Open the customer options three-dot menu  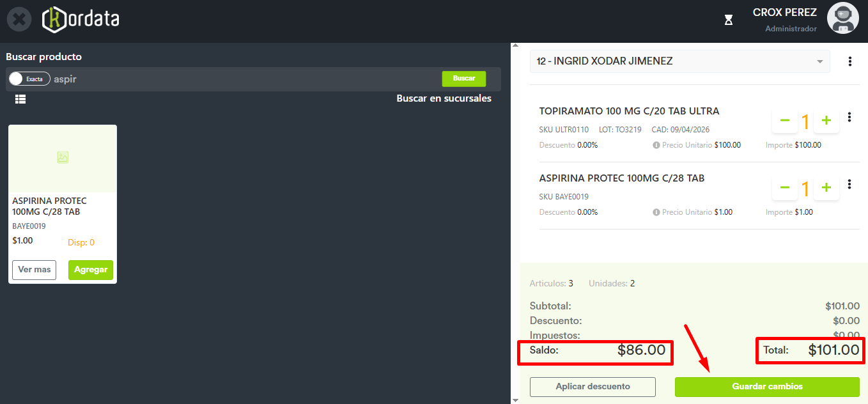(849, 61)
